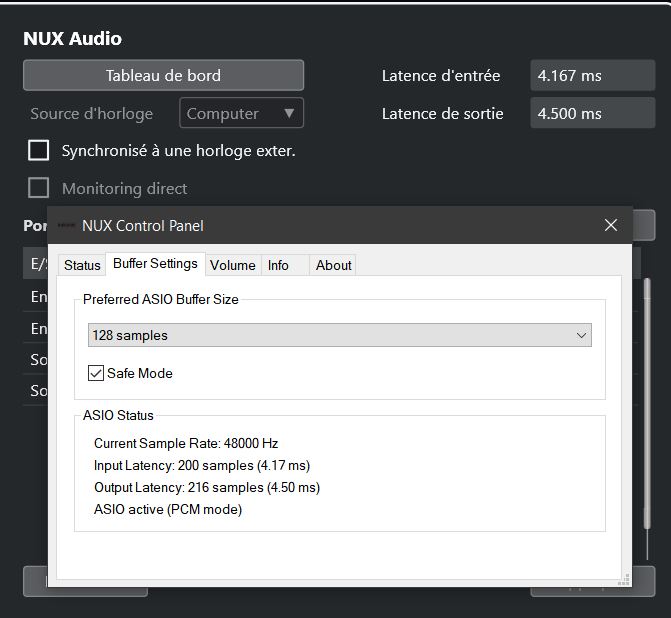Viewport: 671px width, 618px height.
Task: Click the Latence de sortie value field
Action: point(592,113)
